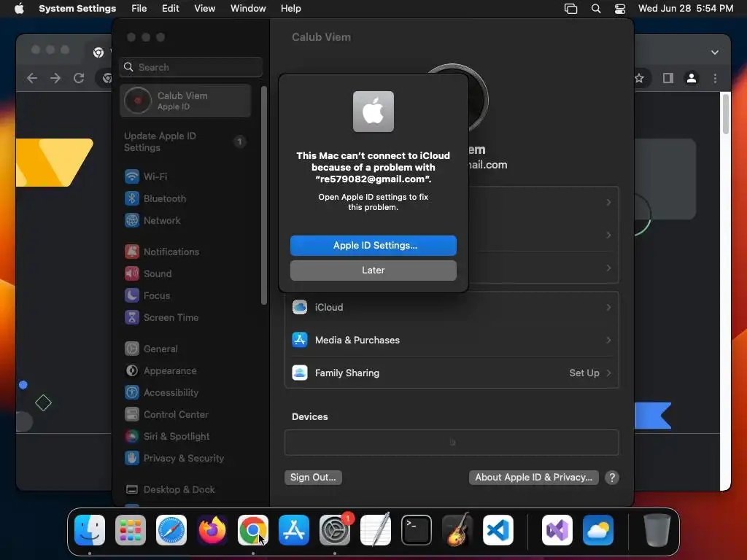Click the Apple ID Settings button
Viewport: 747px width, 560px height.
coord(373,246)
